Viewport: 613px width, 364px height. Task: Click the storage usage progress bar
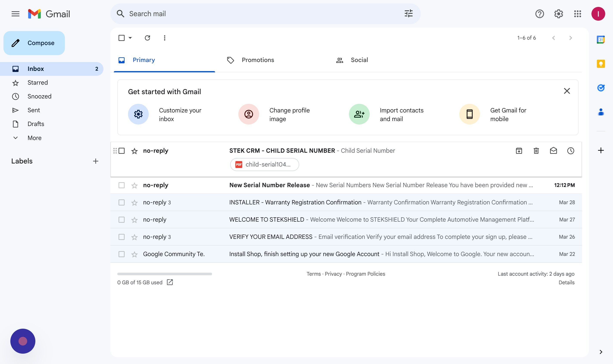[x=164, y=274]
